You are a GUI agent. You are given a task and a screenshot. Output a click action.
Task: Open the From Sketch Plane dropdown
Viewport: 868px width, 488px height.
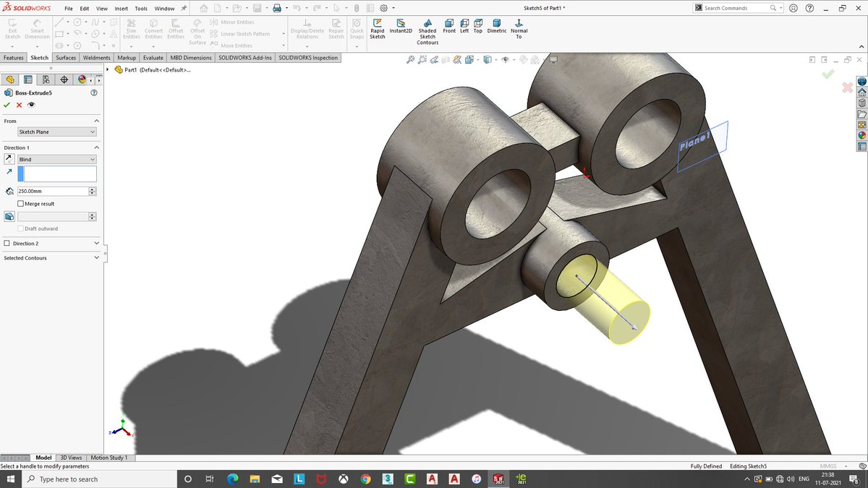57,132
